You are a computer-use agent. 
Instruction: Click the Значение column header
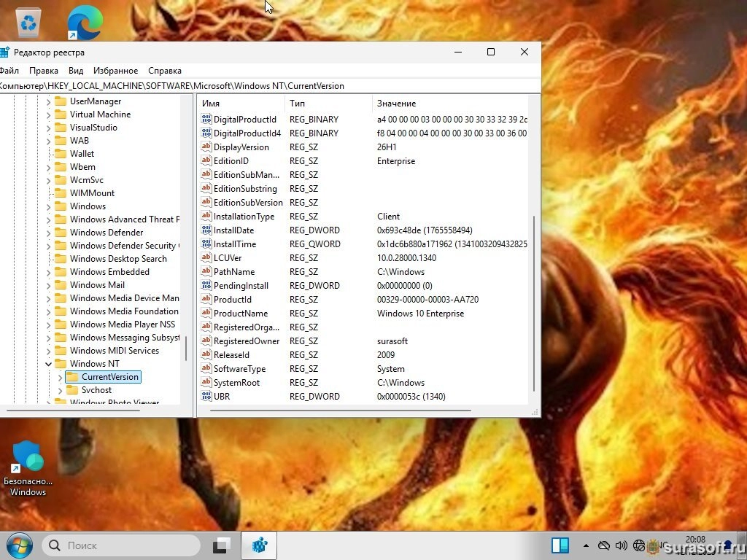click(449, 104)
